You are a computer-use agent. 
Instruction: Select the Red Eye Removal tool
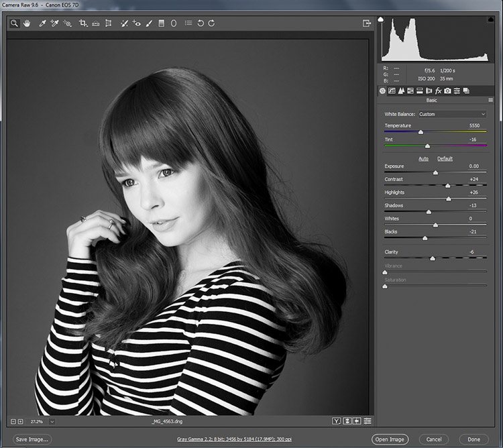coord(136,23)
